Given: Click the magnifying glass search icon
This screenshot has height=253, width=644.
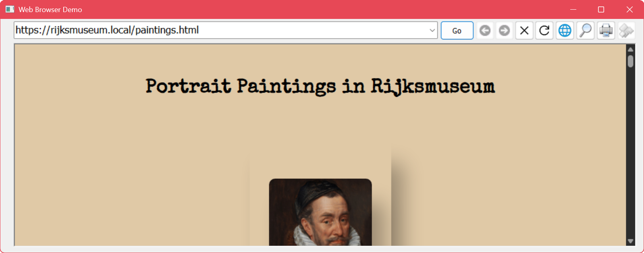Looking at the screenshot, I should (586, 31).
